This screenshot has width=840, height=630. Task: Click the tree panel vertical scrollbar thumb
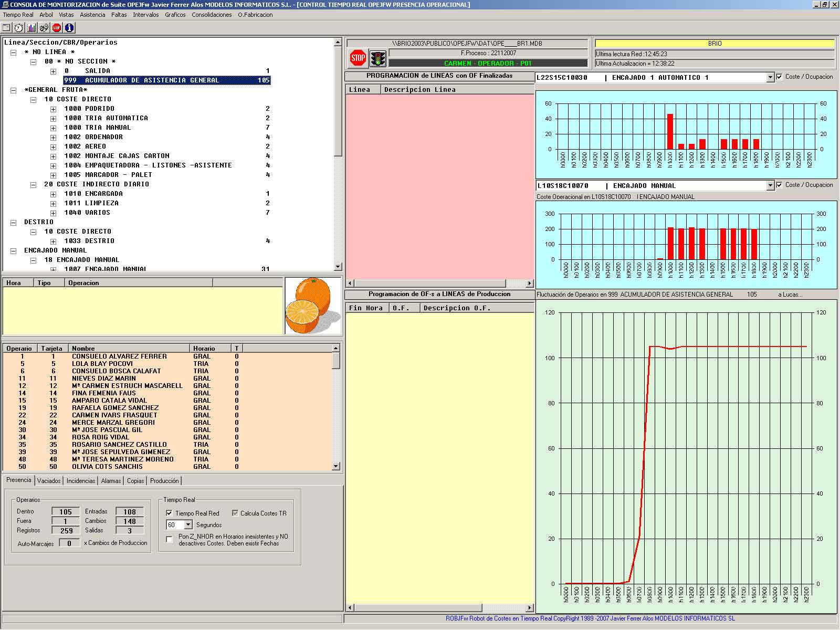[338, 101]
